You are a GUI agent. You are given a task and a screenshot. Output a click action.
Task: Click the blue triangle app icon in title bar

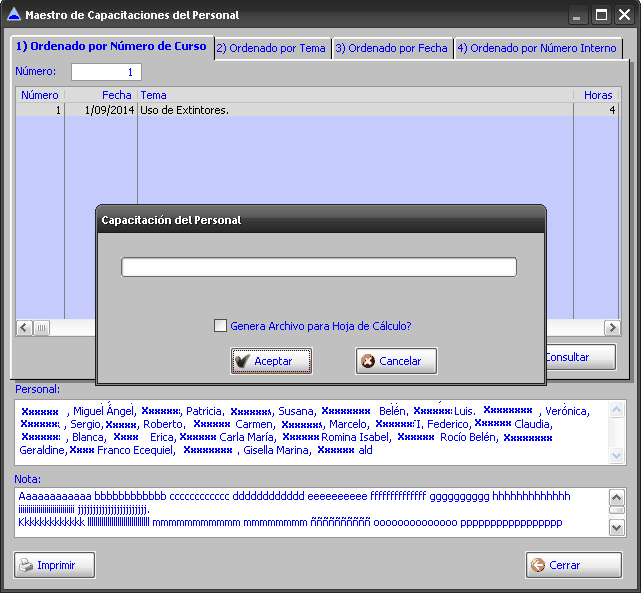click(x=13, y=15)
